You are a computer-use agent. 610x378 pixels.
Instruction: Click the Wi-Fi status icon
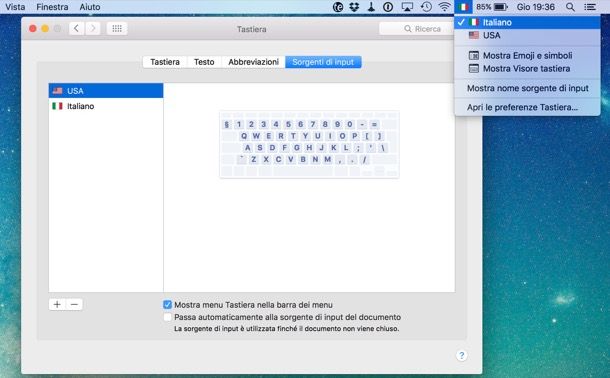point(444,7)
